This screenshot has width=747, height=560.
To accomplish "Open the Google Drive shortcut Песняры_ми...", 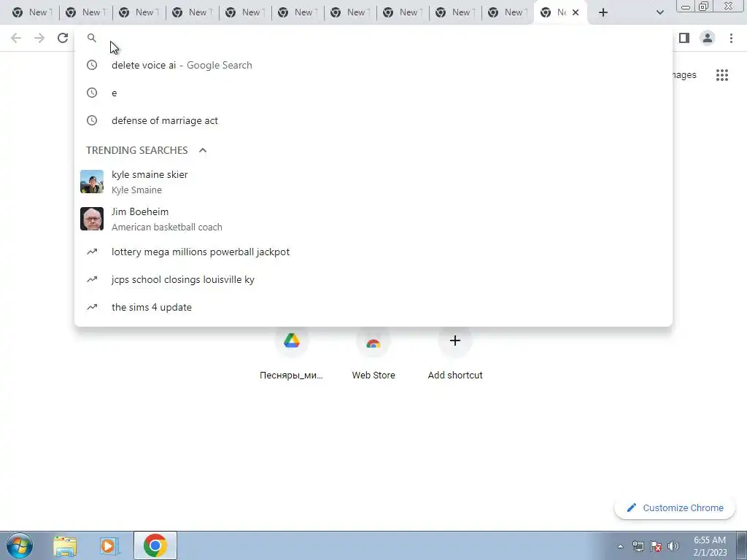I will [292, 354].
